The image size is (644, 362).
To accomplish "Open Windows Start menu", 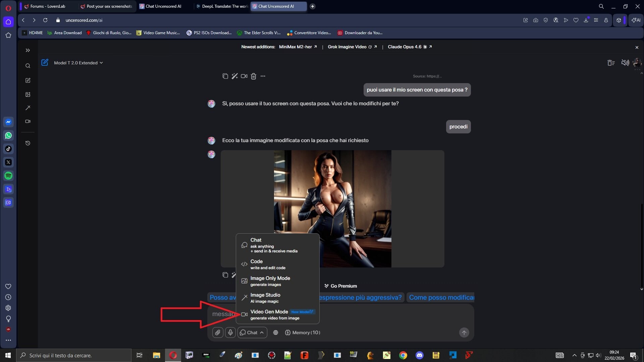I will coord(8,355).
